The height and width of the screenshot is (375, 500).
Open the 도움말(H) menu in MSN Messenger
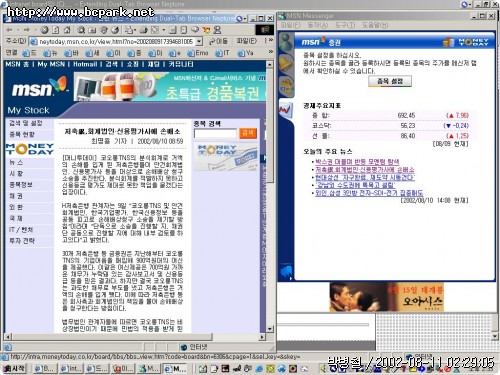click(375, 25)
